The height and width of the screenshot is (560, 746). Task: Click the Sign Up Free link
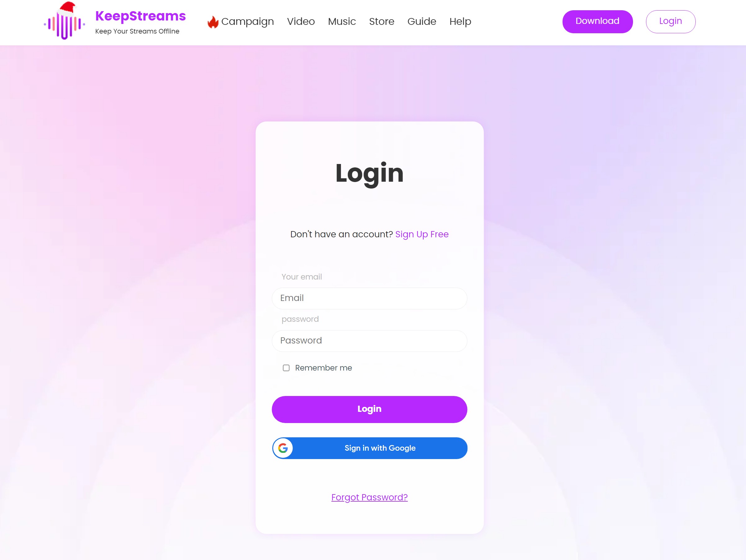422,234
